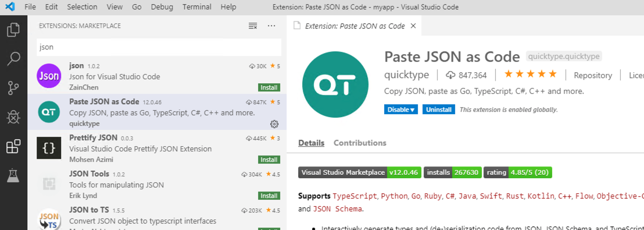Install the Prettify JSON extension
The image size is (644, 230).
click(x=269, y=160)
